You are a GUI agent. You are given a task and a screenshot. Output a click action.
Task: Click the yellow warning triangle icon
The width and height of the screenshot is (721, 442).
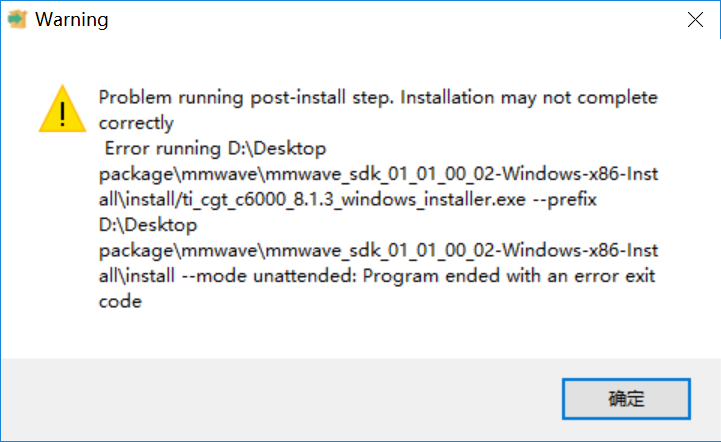pos(61,110)
